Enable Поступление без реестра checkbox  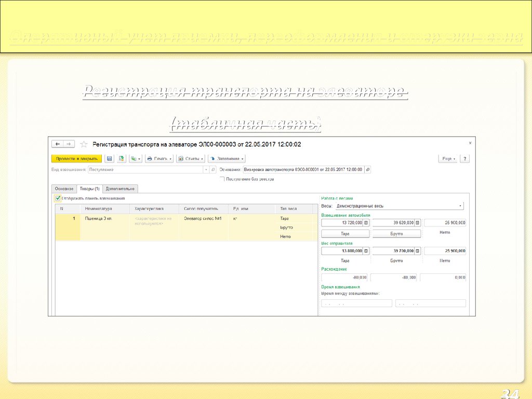[222, 179]
